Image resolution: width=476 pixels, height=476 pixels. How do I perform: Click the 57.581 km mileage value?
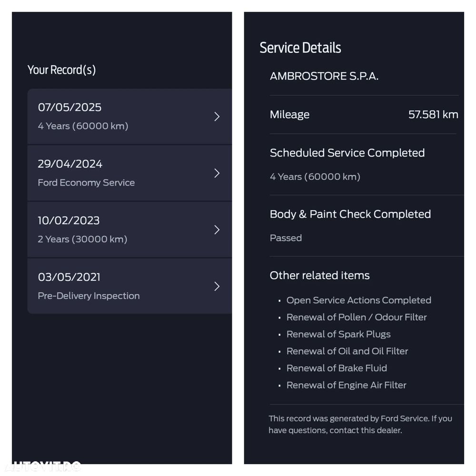(x=433, y=115)
